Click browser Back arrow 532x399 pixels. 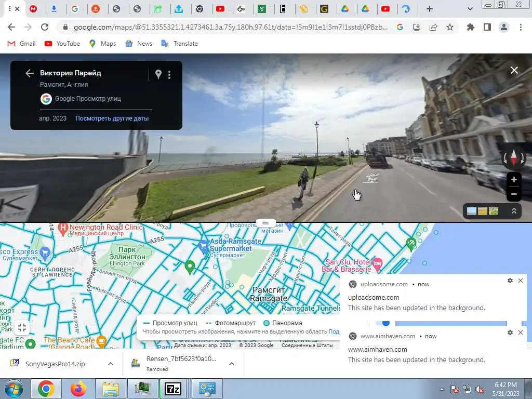tap(11, 27)
